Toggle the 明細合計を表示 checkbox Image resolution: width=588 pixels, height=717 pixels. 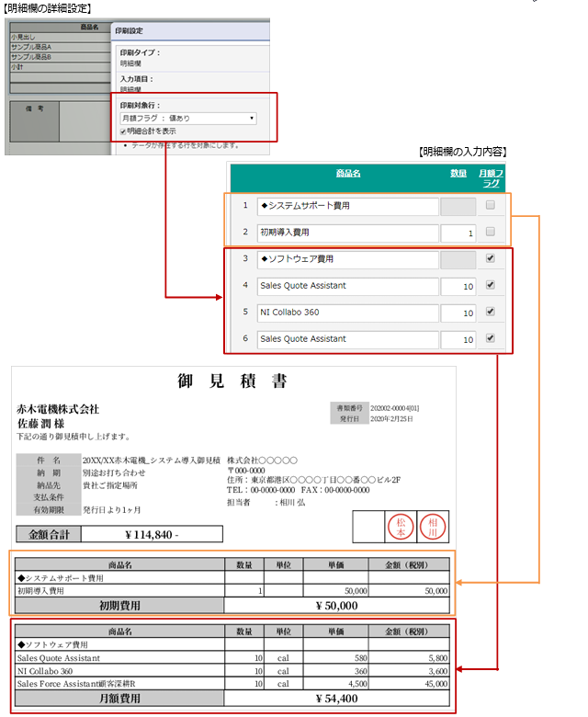click(x=123, y=131)
